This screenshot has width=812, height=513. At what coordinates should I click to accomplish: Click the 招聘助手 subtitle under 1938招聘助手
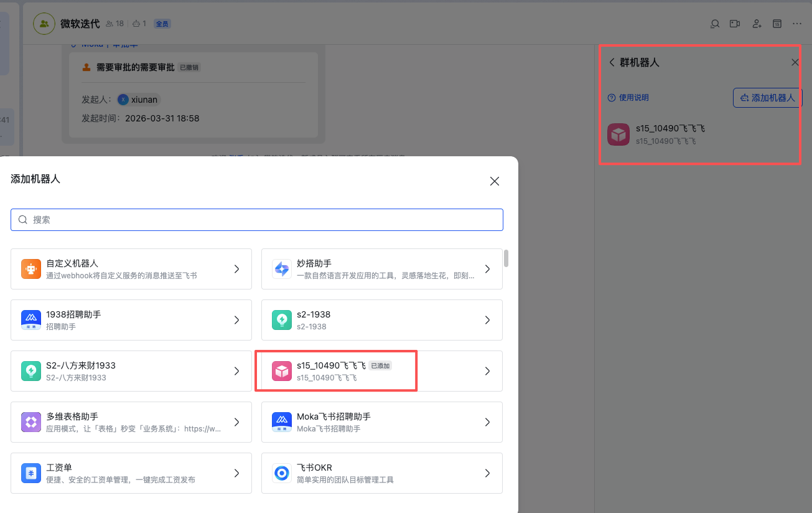click(x=61, y=326)
